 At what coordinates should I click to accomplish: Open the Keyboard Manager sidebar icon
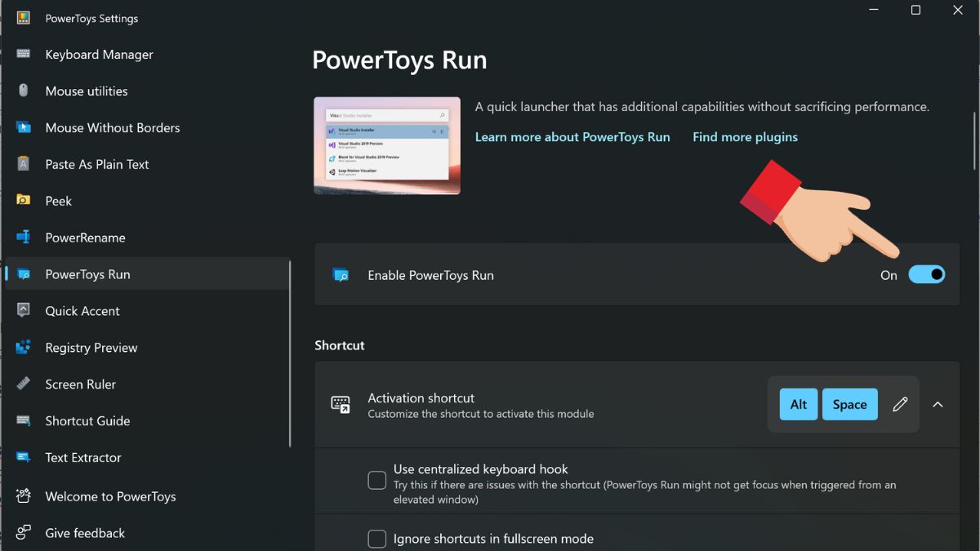[x=24, y=55]
